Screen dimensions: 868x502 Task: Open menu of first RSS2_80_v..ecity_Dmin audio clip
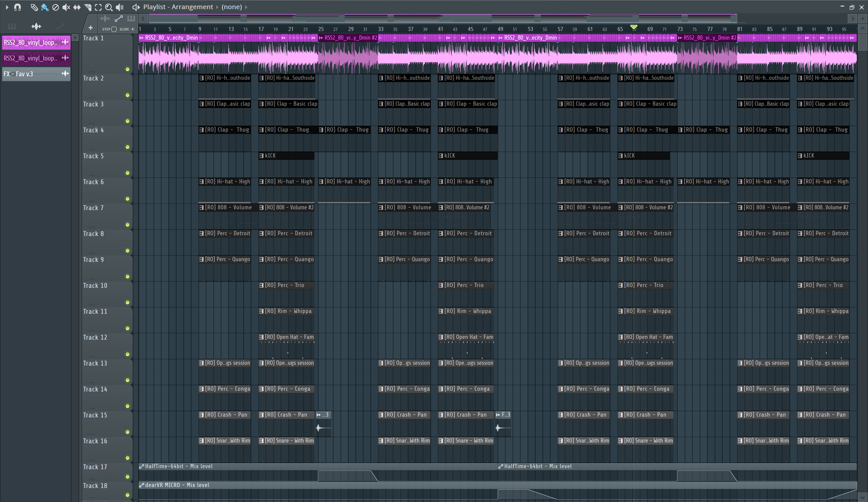[141, 38]
